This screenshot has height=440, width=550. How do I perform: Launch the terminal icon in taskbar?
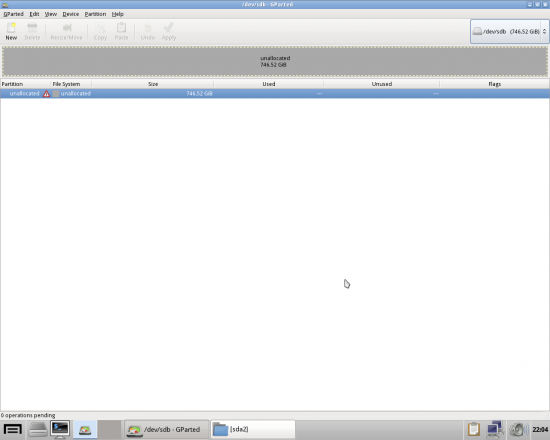60,429
